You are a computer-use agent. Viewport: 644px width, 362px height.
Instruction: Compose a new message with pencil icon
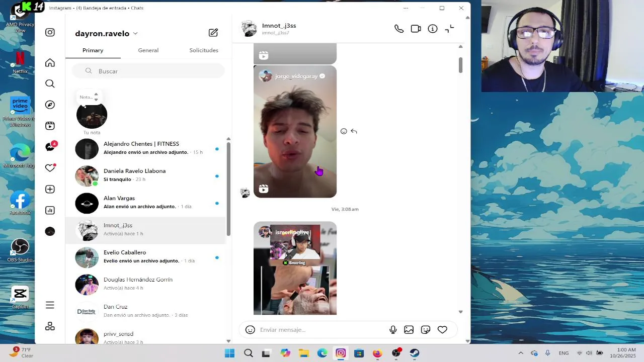click(213, 33)
